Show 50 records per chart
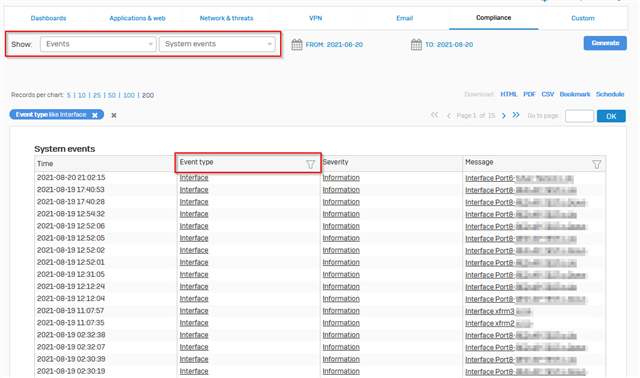Image resolution: width=640 pixels, height=378 pixels. click(112, 95)
